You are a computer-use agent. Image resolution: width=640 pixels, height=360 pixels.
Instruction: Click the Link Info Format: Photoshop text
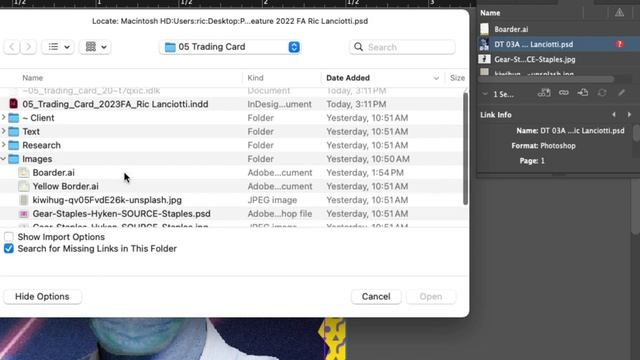543,146
